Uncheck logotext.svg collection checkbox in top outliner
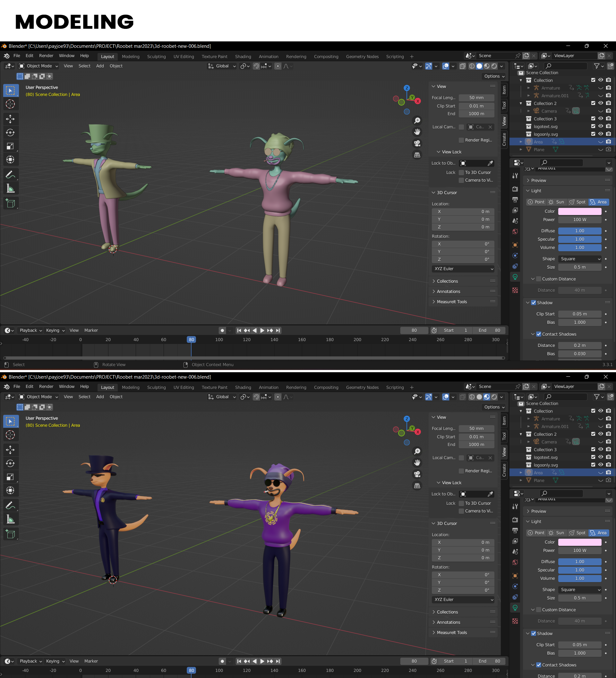The width and height of the screenshot is (616, 678). click(593, 126)
